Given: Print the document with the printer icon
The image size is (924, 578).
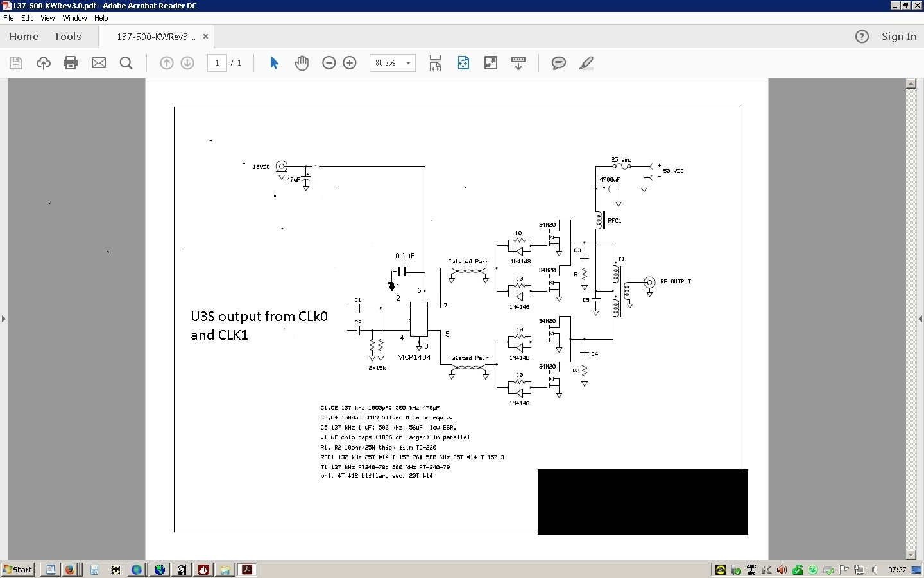Looking at the screenshot, I should (71, 63).
